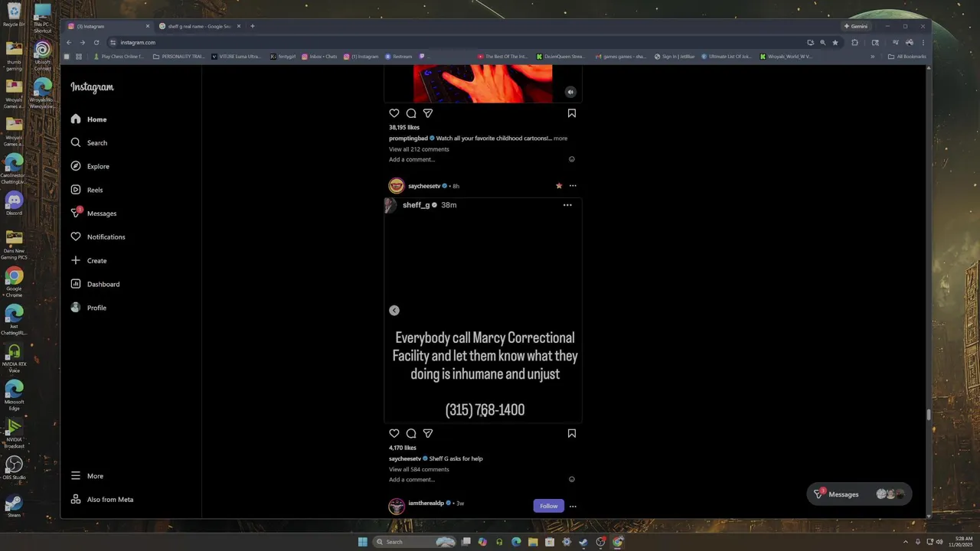Click 4,170 likes count

tap(403, 448)
